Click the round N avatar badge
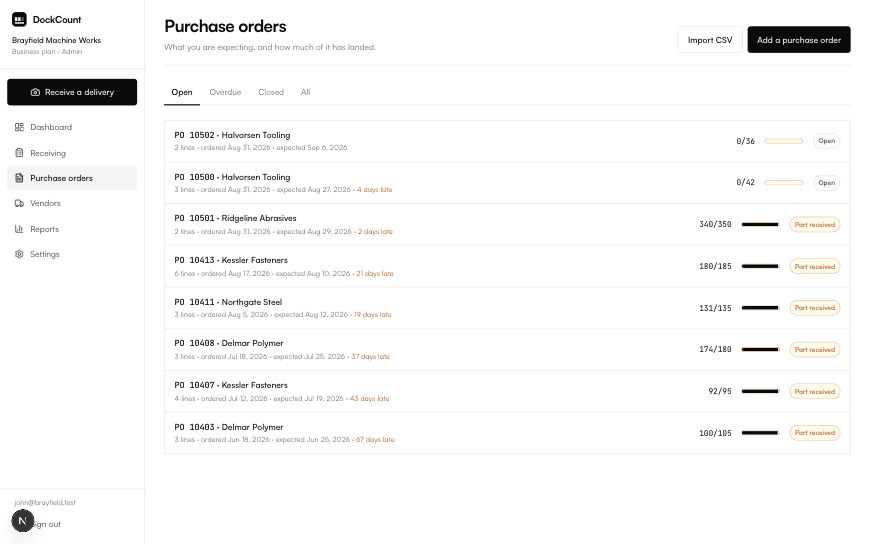Image resolution: width=870 pixels, height=544 pixels. 23,521
